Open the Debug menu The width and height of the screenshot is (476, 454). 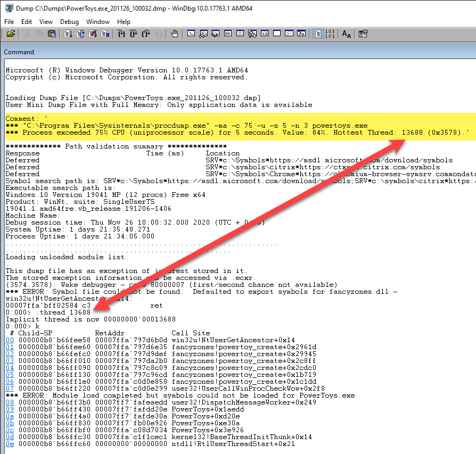click(69, 22)
